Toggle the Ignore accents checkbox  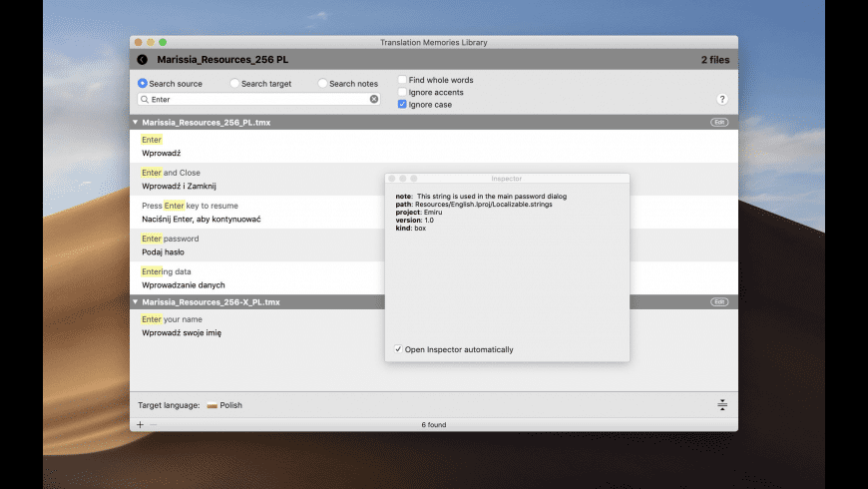coord(402,92)
